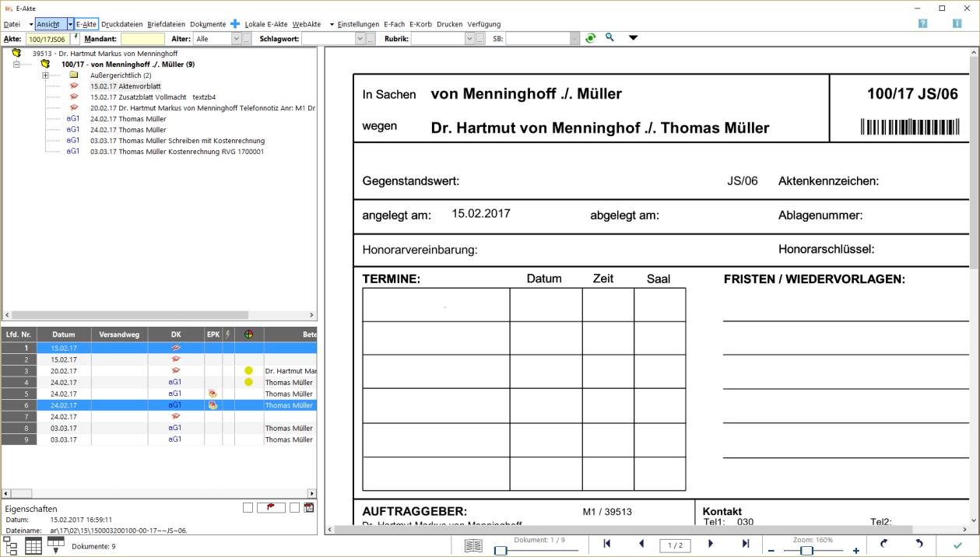Click the green checkmark confirm icon

[x=957, y=545]
